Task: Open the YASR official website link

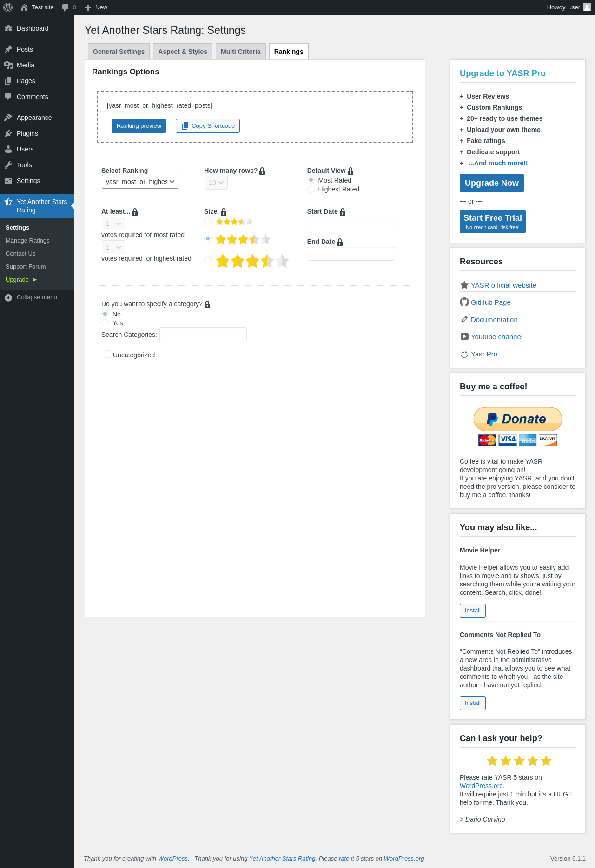Action: tap(503, 285)
